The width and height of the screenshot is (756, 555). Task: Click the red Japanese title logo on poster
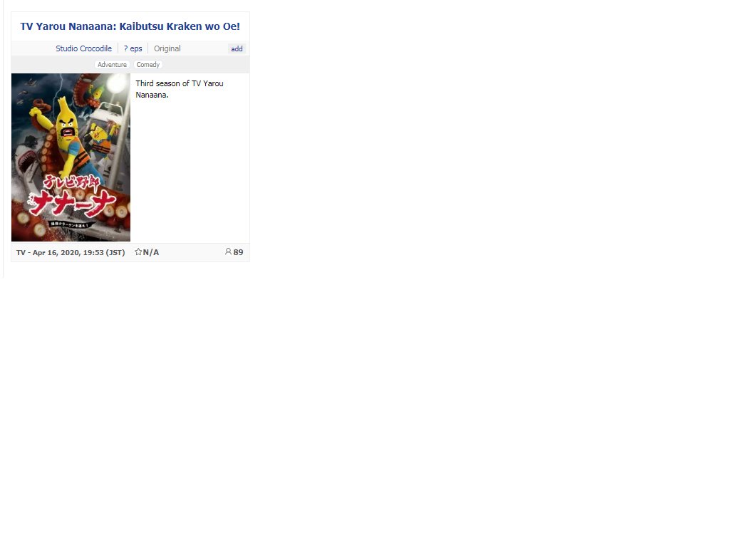coord(72,196)
